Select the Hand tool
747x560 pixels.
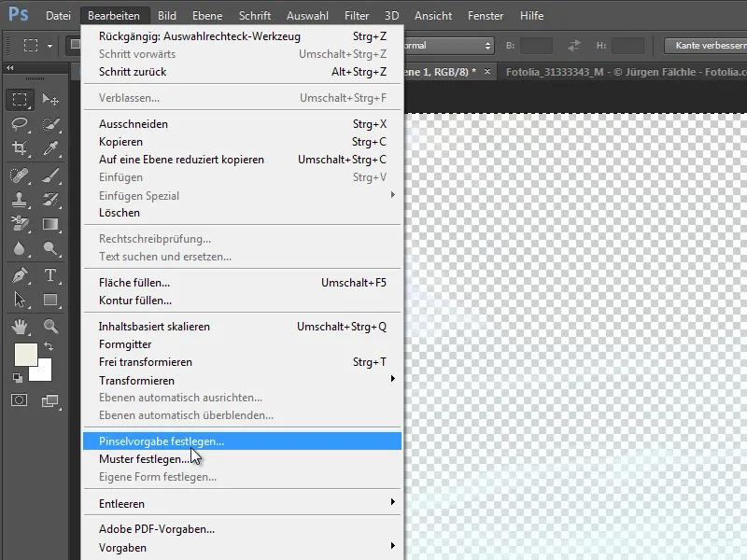pos(20,326)
